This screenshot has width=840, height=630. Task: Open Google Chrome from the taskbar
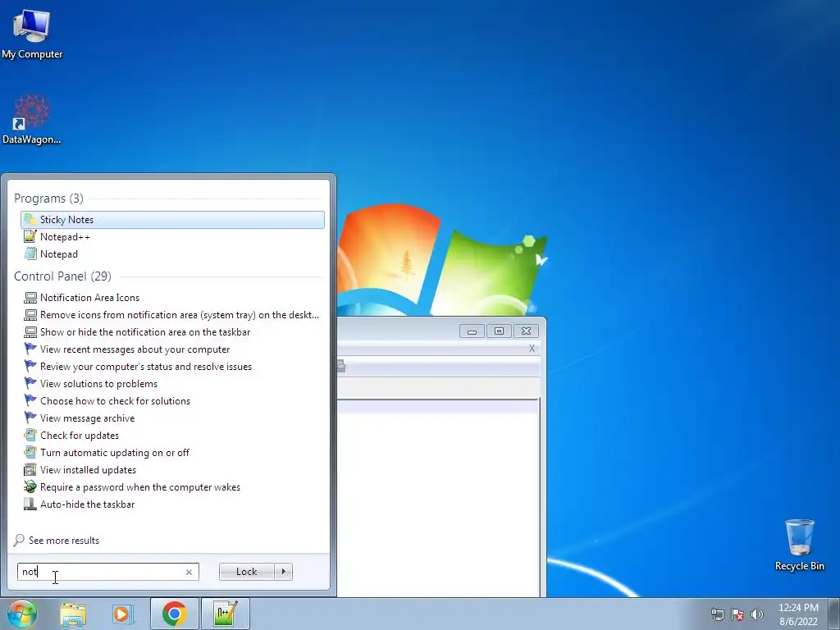[175, 614]
